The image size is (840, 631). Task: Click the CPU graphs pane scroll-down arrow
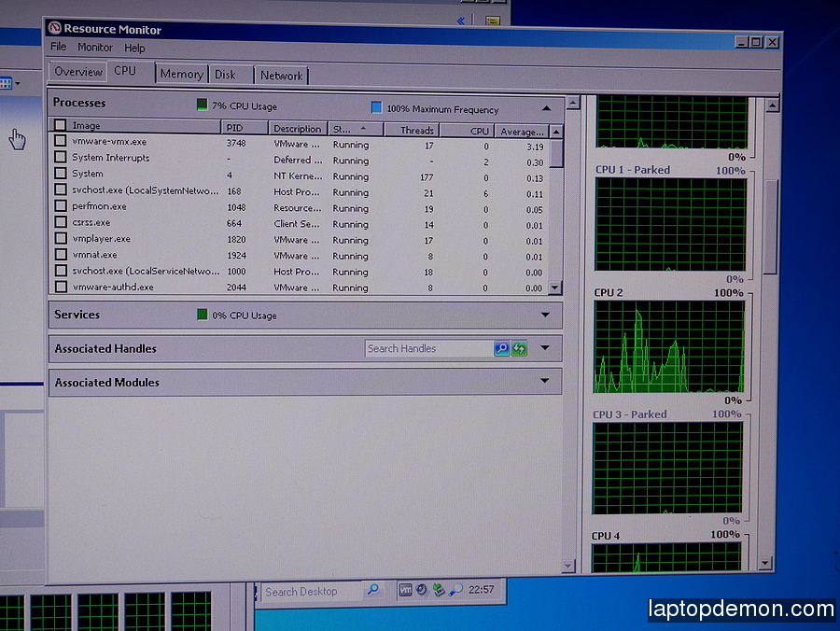tap(765, 563)
